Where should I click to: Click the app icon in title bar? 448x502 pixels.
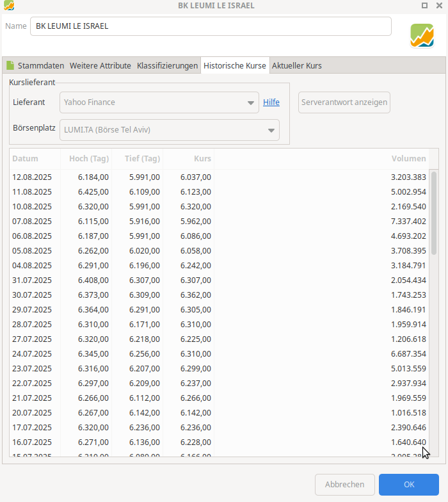click(x=8, y=5)
